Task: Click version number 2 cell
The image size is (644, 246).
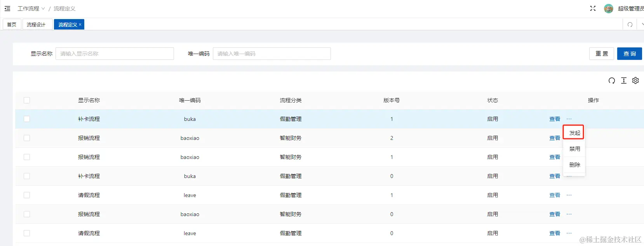Action: (x=392, y=138)
